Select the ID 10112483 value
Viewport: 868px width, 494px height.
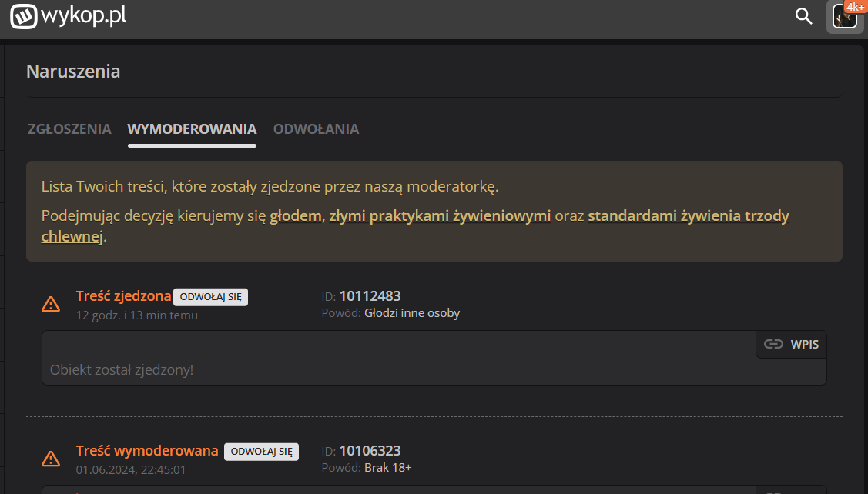[370, 296]
